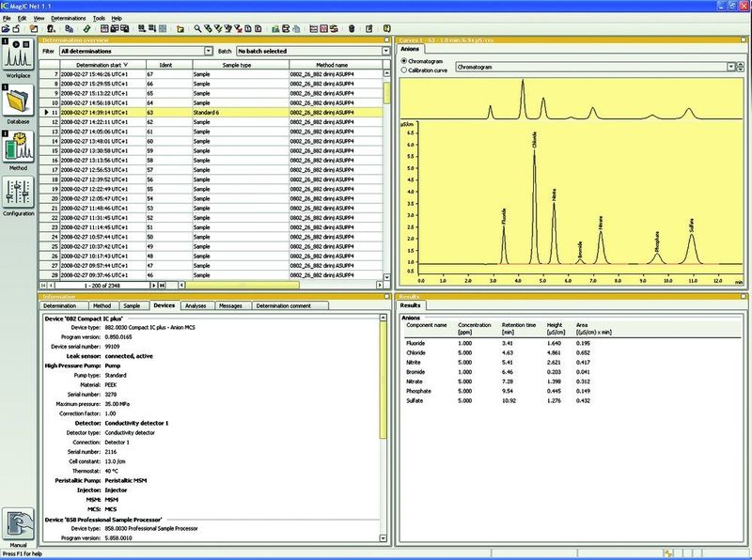
Task: Open the Filter All determinations dropdown
Action: [x=208, y=51]
